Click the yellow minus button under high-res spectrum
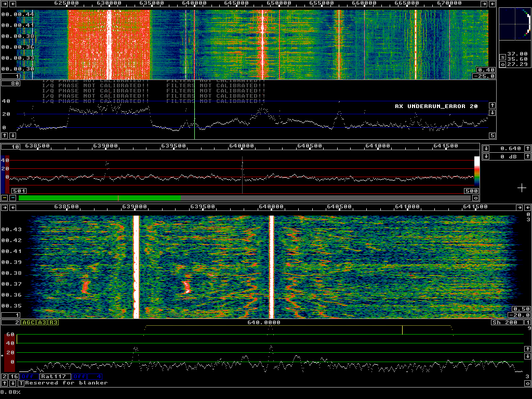 tap(4, 198)
